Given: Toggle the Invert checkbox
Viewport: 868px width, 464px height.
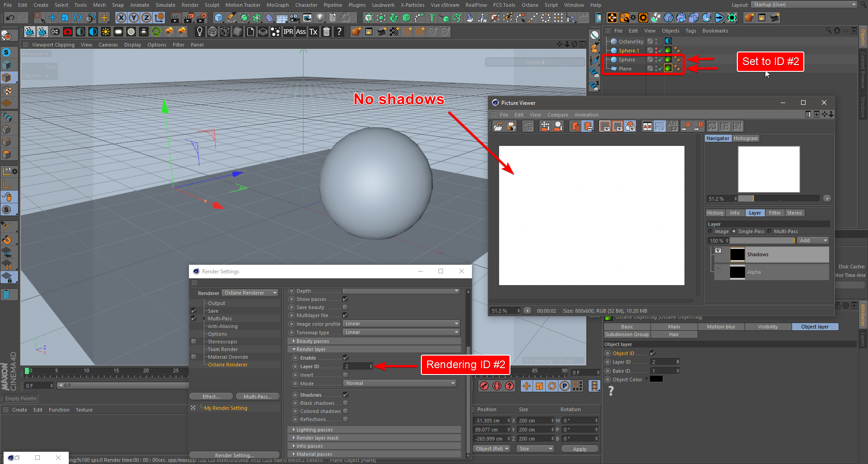Looking at the screenshot, I should click(x=346, y=375).
